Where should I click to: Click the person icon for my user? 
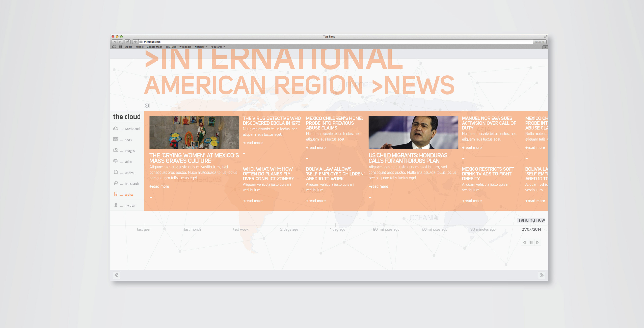(x=116, y=205)
